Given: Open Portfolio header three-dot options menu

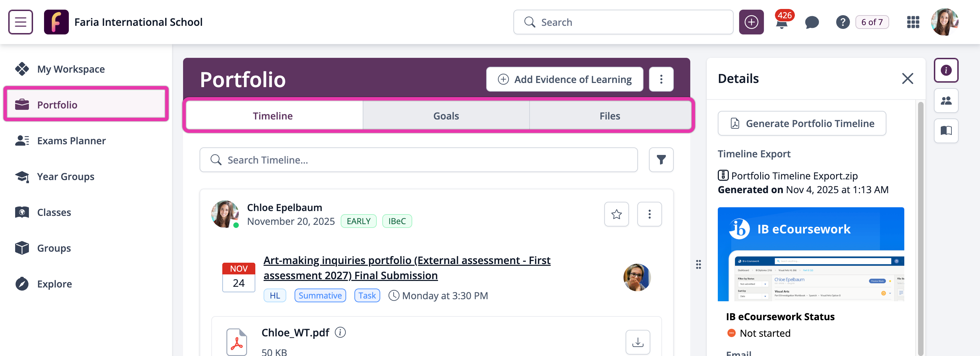Looking at the screenshot, I should [661, 79].
